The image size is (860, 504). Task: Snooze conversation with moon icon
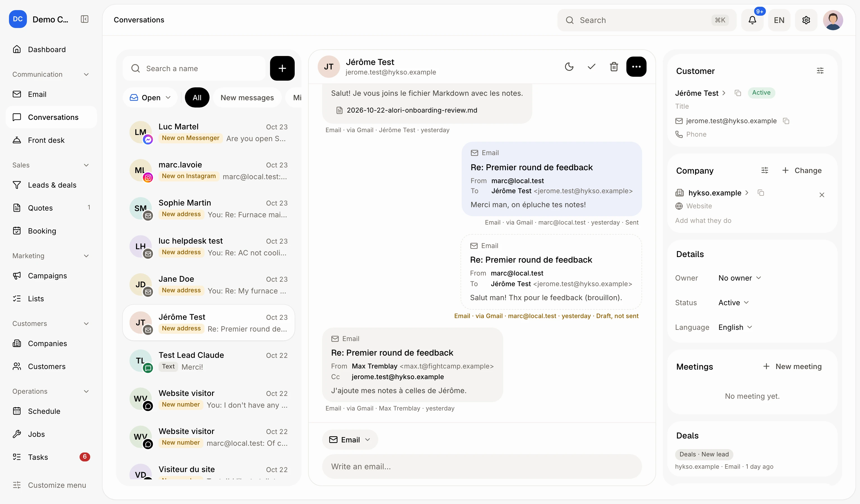(569, 66)
